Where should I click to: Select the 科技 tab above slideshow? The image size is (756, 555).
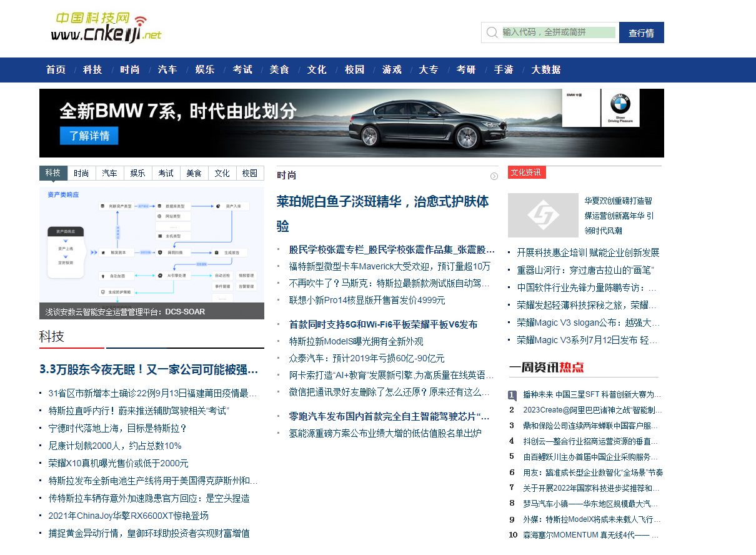pyautogui.click(x=53, y=173)
